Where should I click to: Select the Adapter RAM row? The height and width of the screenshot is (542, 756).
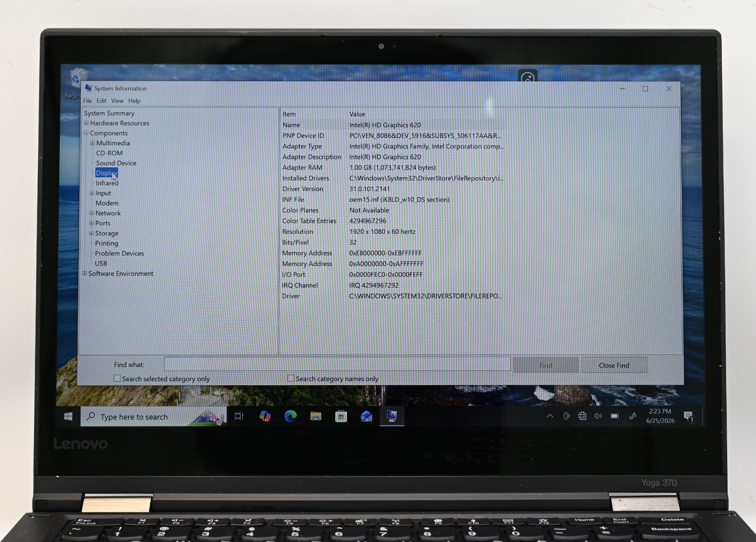(x=393, y=167)
